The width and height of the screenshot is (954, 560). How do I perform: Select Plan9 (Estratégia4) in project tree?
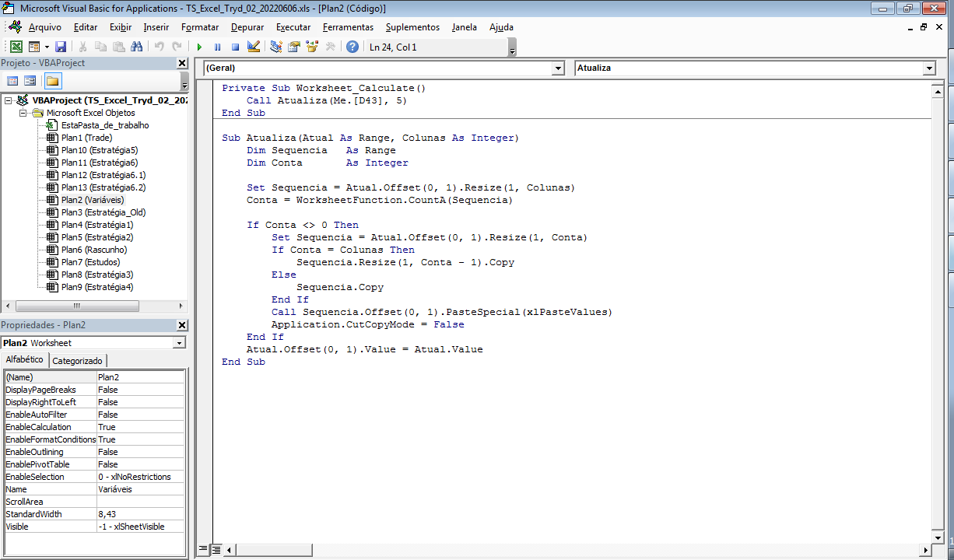point(97,287)
